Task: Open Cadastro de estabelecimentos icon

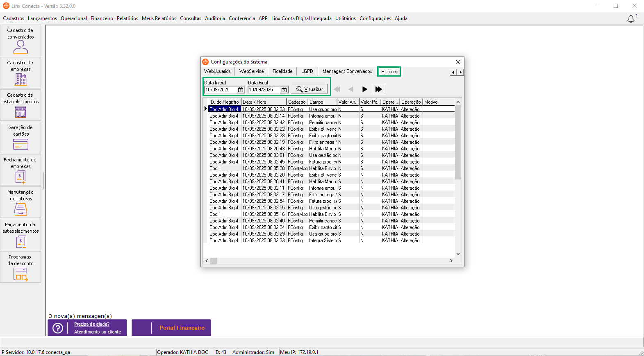Action: coord(20,105)
